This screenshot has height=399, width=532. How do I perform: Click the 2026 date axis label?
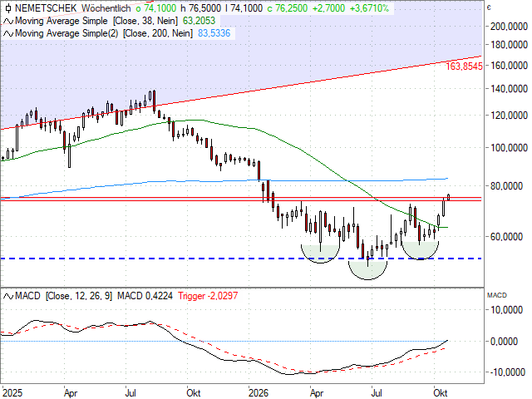259,393
